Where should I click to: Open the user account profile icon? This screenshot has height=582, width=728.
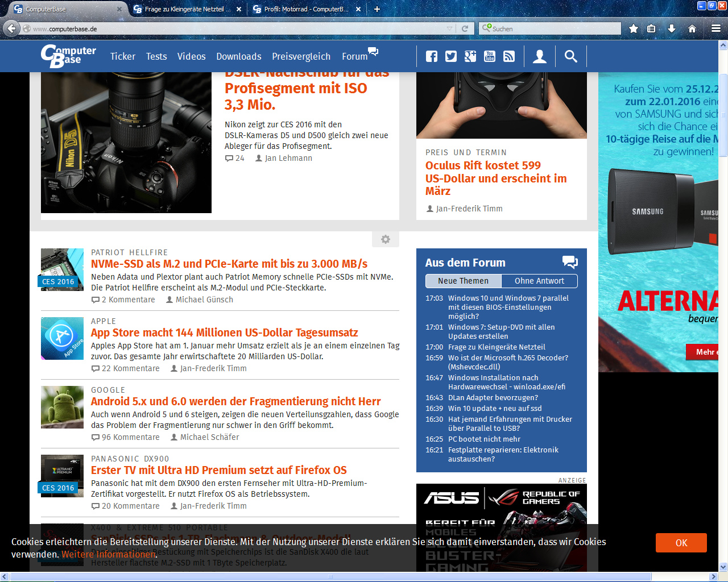tap(540, 56)
